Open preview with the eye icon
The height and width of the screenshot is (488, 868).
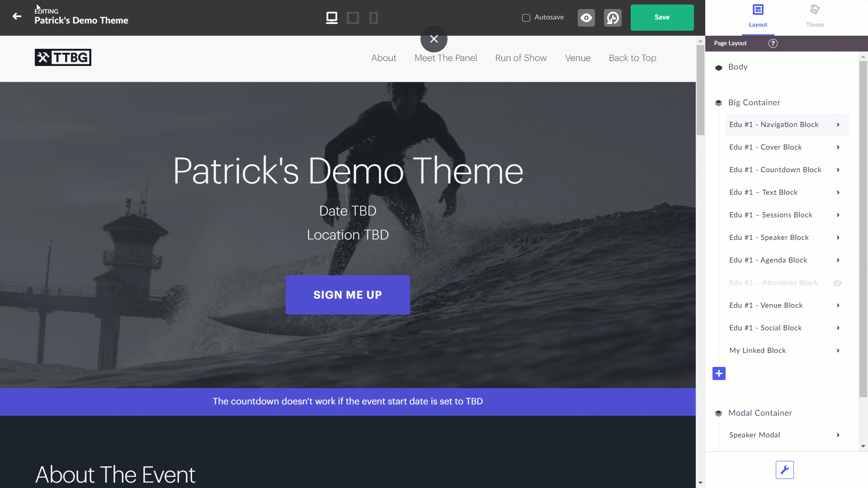[586, 18]
